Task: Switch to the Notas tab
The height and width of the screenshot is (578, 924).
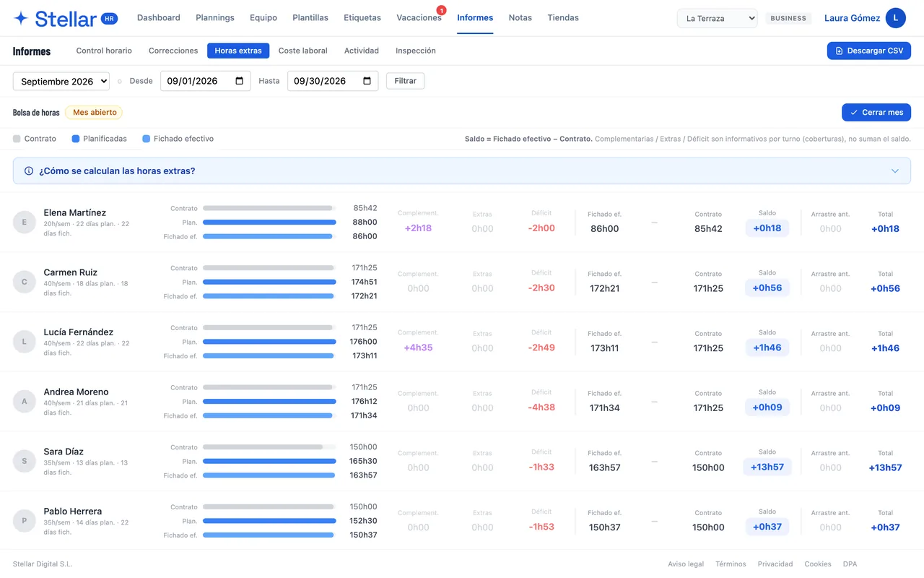Action: 520,18
